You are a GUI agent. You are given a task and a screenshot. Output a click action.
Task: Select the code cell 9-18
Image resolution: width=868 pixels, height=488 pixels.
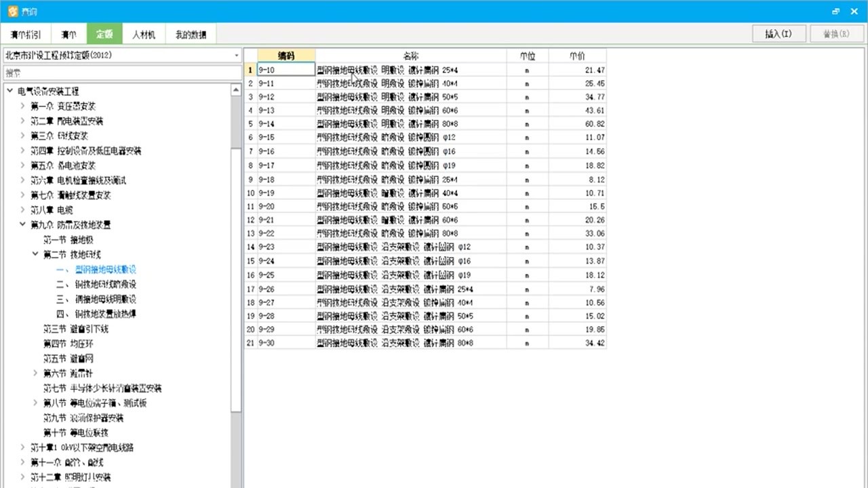click(286, 180)
